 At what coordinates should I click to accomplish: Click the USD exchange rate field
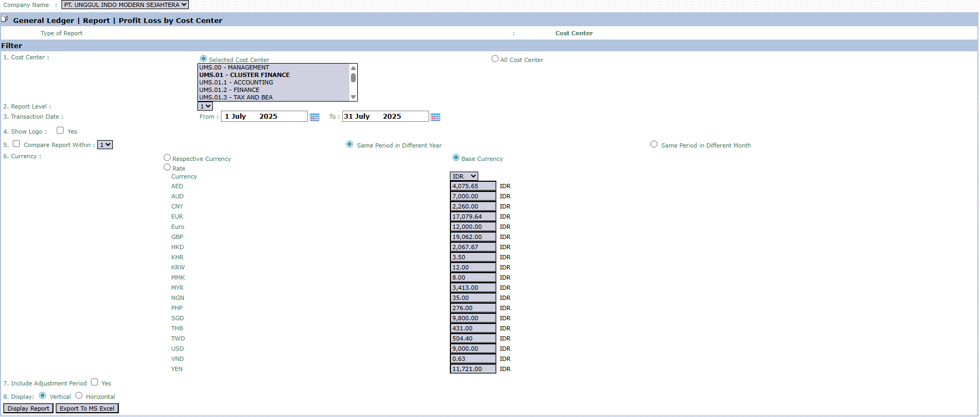[x=473, y=349]
